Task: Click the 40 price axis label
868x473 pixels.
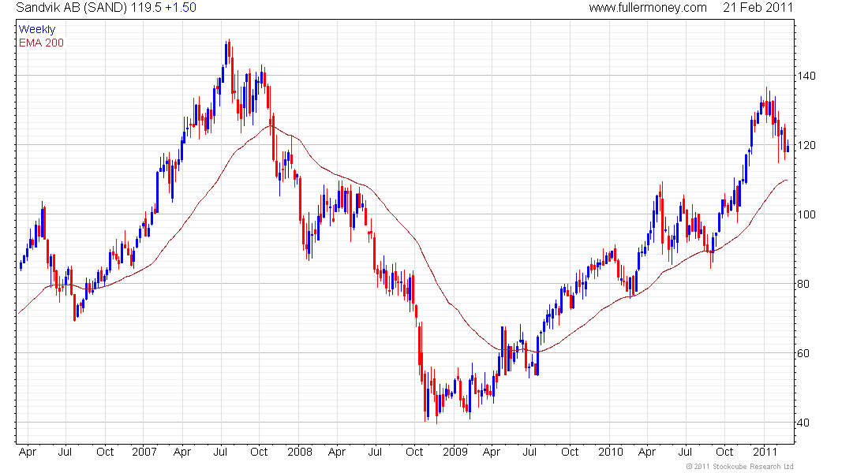Action: [x=803, y=423]
